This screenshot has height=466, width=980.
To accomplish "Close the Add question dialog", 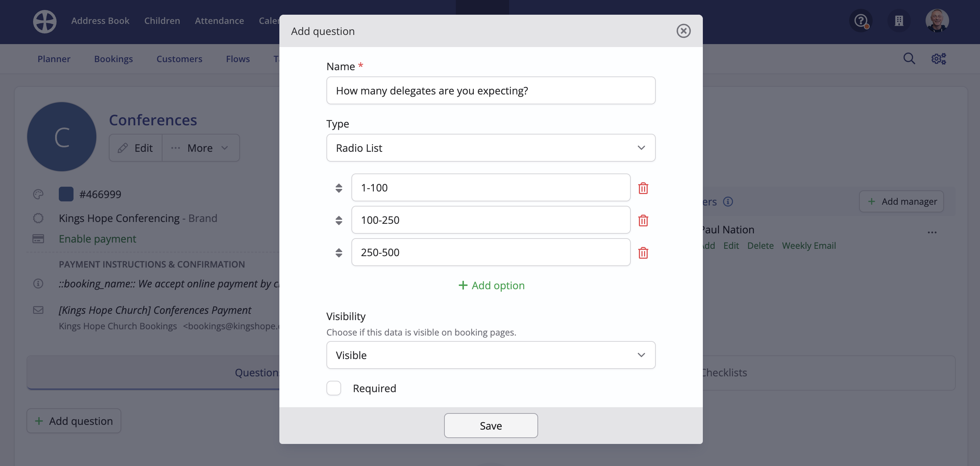I will pyautogui.click(x=683, y=31).
